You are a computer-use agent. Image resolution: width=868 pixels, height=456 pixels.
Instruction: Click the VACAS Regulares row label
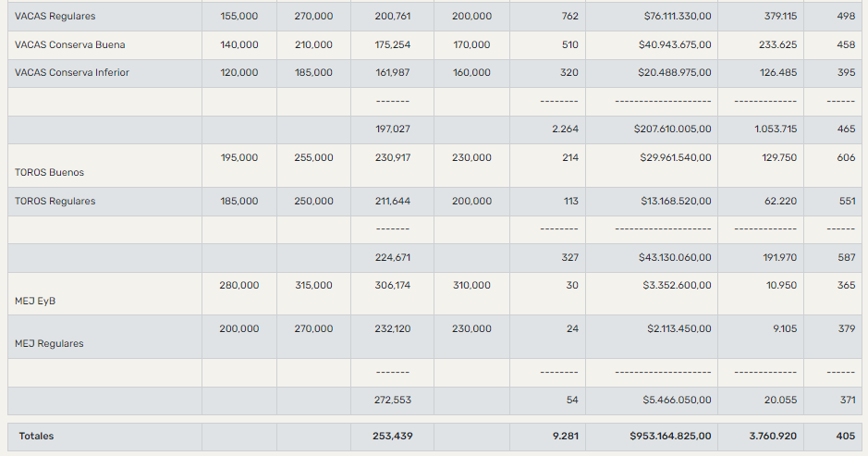tap(55, 17)
